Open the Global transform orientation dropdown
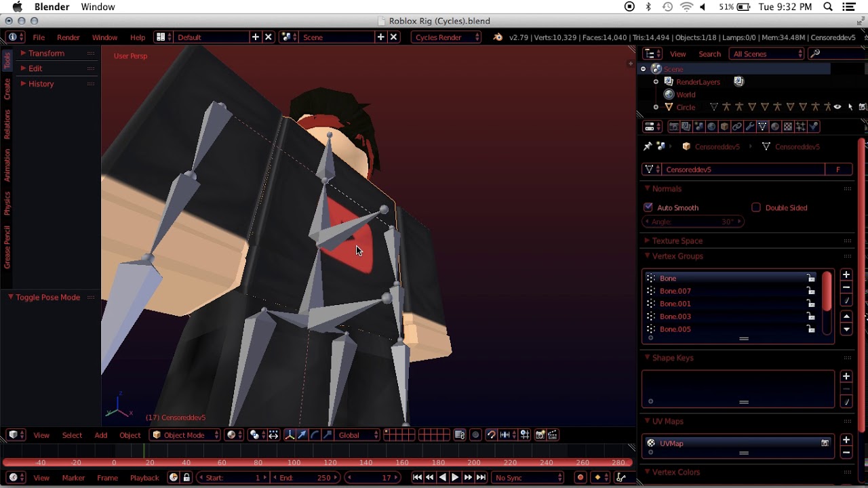This screenshot has height=488, width=868. (x=357, y=435)
